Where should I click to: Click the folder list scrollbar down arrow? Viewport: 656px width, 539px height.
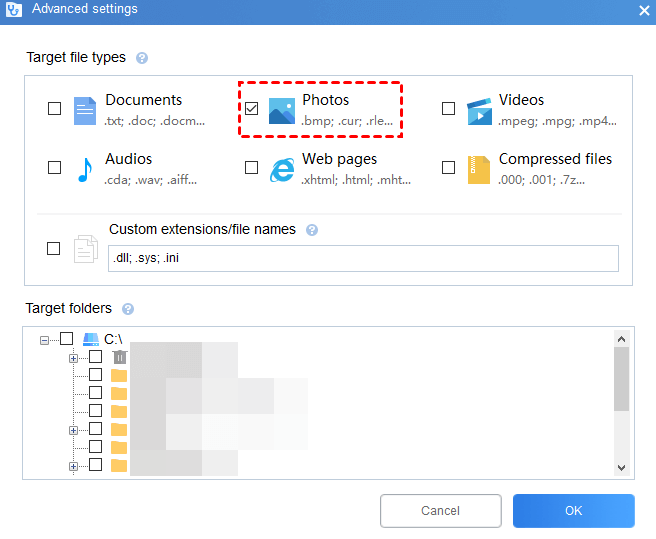pyautogui.click(x=621, y=467)
